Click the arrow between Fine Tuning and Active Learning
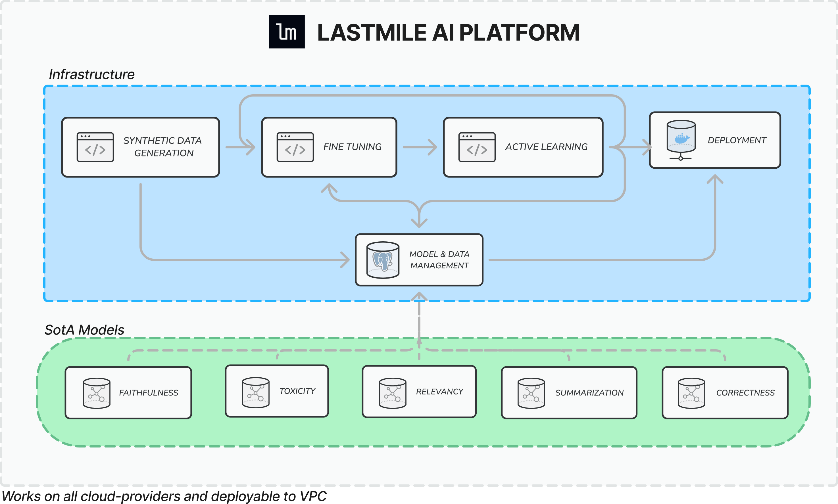838x504 pixels. [420, 147]
